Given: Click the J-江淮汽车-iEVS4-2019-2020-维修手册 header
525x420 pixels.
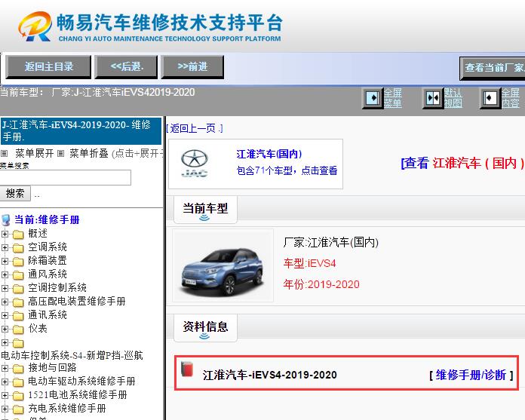Looking at the screenshot, I should (x=81, y=131).
